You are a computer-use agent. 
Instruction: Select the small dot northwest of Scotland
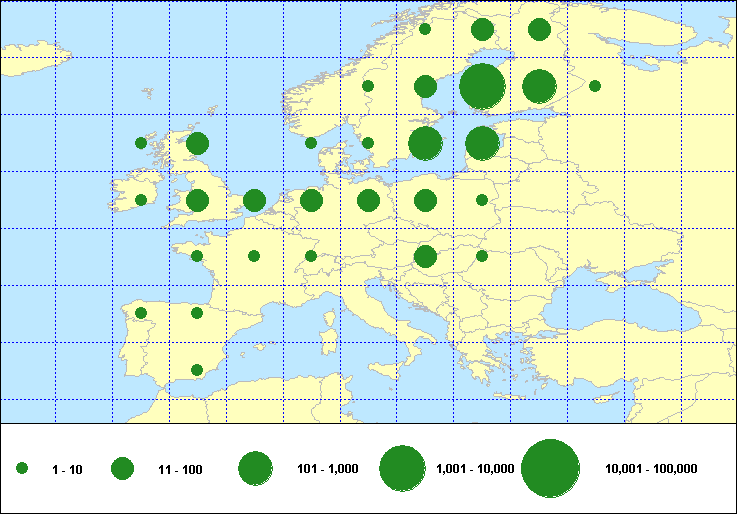pyautogui.click(x=141, y=143)
